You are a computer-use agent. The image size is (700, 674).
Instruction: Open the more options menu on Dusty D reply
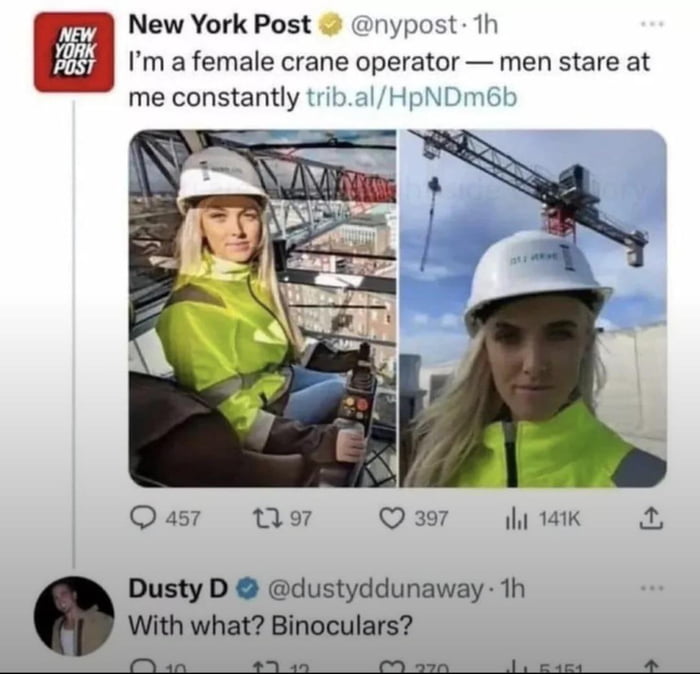point(653,588)
